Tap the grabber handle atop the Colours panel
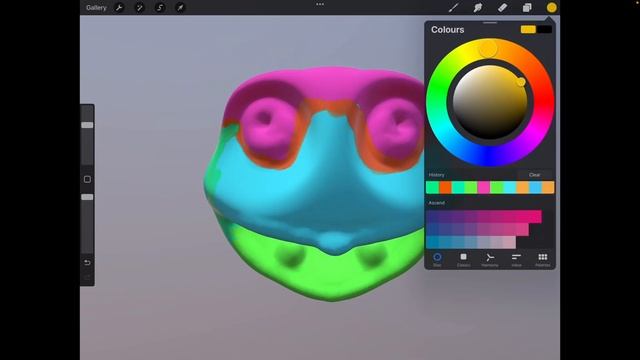Screen dimensions: 640x360 [x=490, y=23]
